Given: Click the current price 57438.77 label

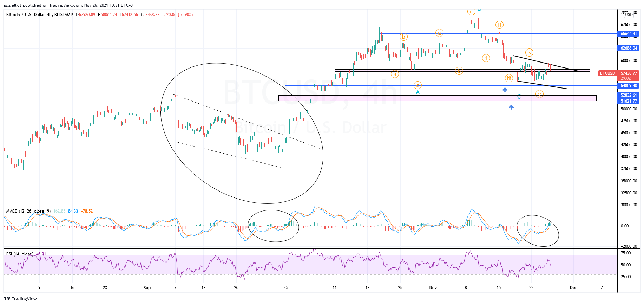Looking at the screenshot, I should point(629,73).
